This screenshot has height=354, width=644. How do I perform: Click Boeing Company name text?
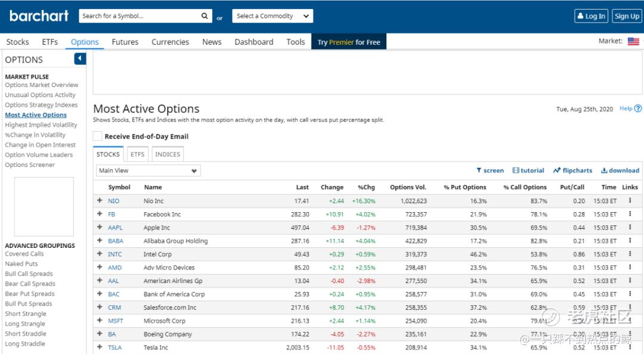pyautogui.click(x=168, y=334)
